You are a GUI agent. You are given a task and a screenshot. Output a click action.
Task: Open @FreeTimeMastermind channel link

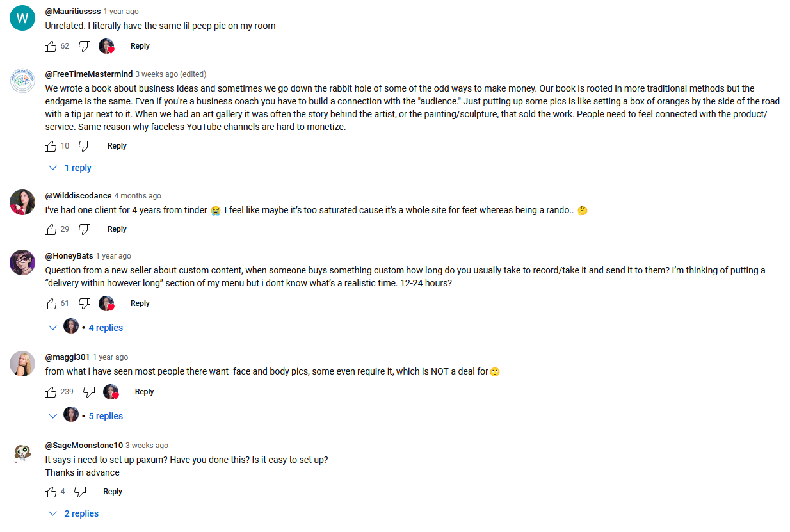(88, 74)
